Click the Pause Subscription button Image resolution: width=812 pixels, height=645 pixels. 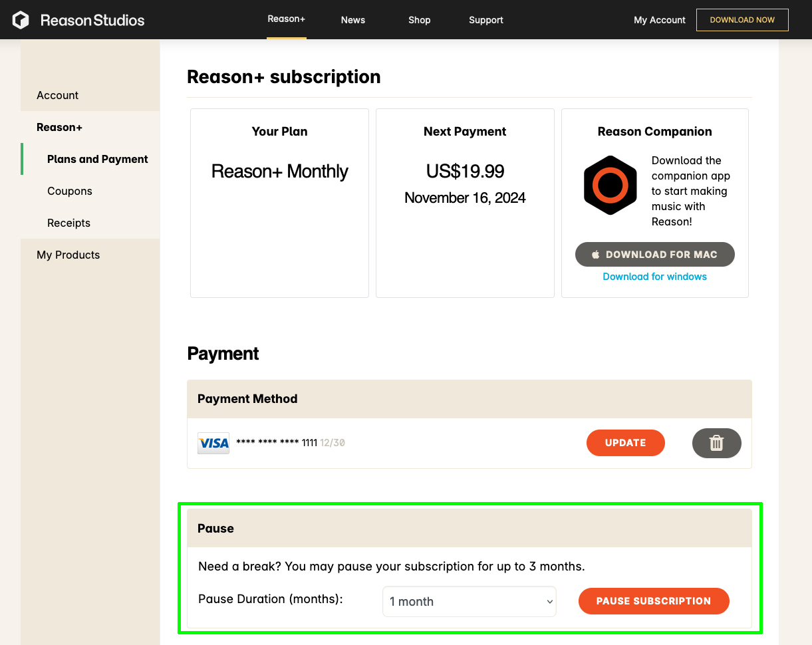pos(654,601)
